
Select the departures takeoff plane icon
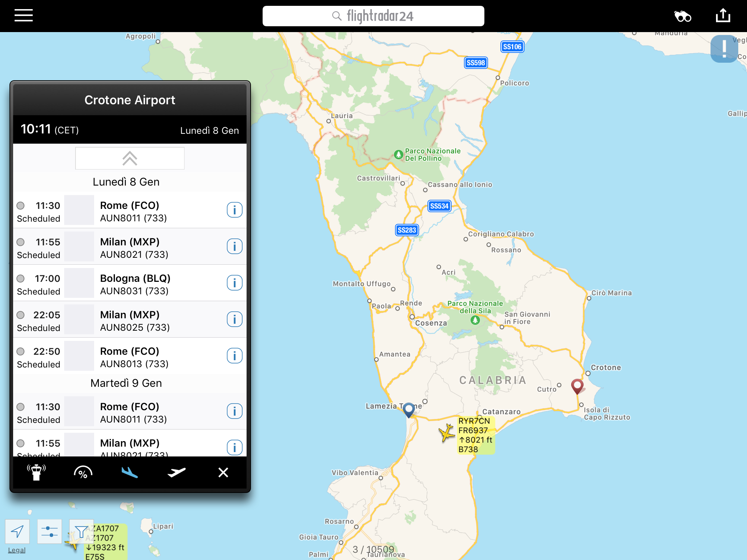pos(177,472)
